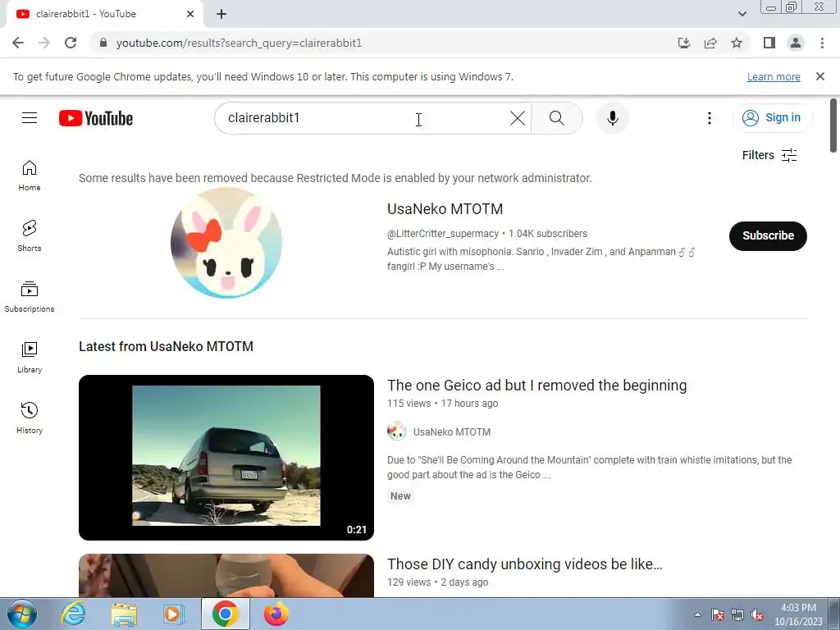
Task: Click the network tray icon
Action: point(737,615)
